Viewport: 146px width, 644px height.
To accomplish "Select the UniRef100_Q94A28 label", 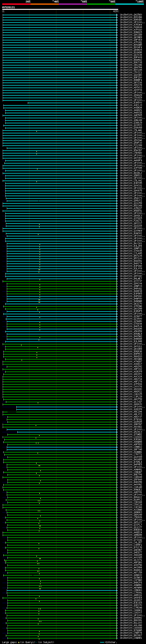I will 131,95.
